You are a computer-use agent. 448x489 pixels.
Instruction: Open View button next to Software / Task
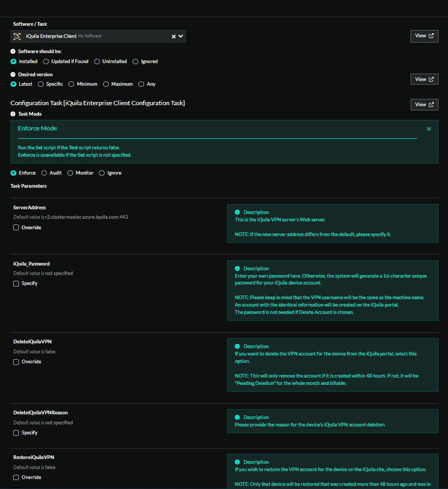(424, 36)
